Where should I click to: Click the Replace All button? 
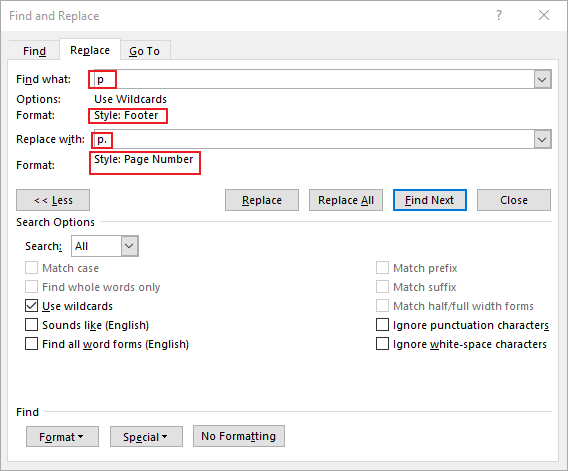[x=346, y=200]
